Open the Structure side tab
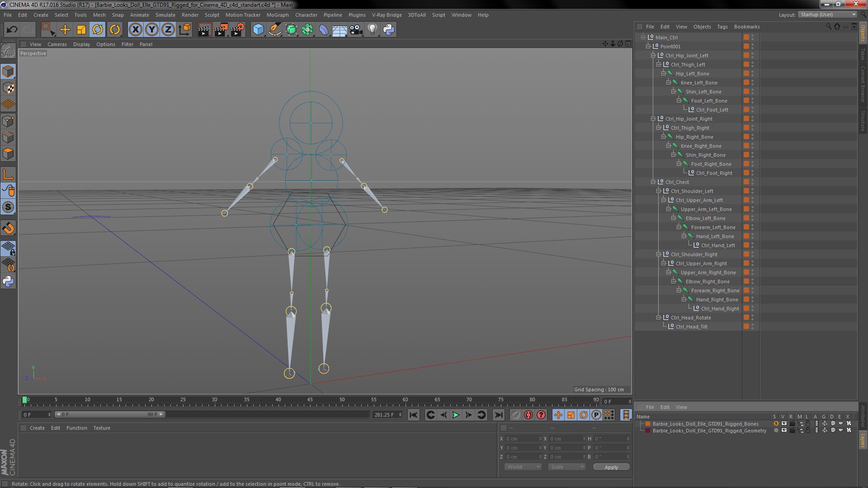Image resolution: width=868 pixels, height=488 pixels. pos(863,121)
